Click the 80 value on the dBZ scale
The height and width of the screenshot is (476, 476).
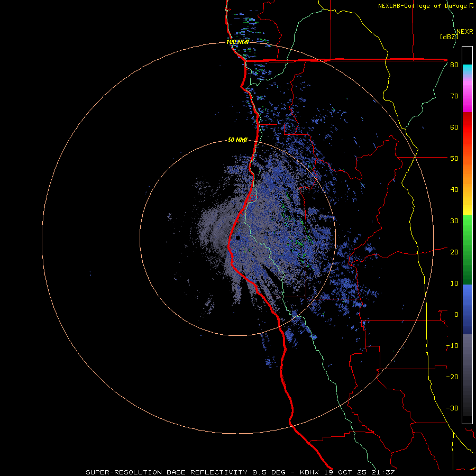(454, 65)
